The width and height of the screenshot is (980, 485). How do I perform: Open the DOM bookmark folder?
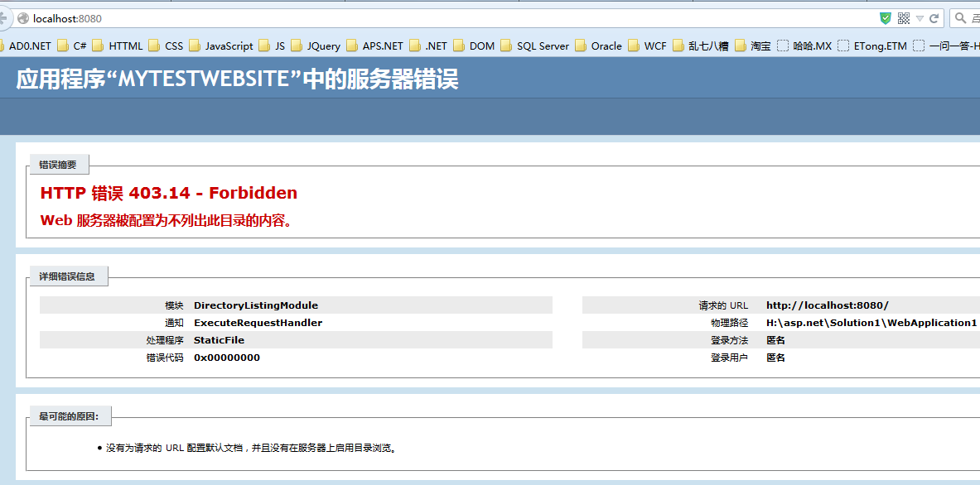coord(475,46)
